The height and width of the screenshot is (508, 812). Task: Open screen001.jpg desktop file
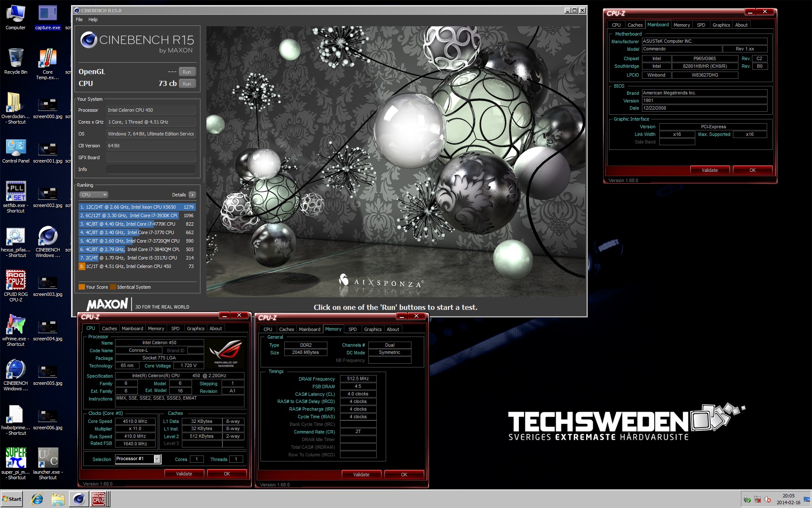(x=48, y=152)
